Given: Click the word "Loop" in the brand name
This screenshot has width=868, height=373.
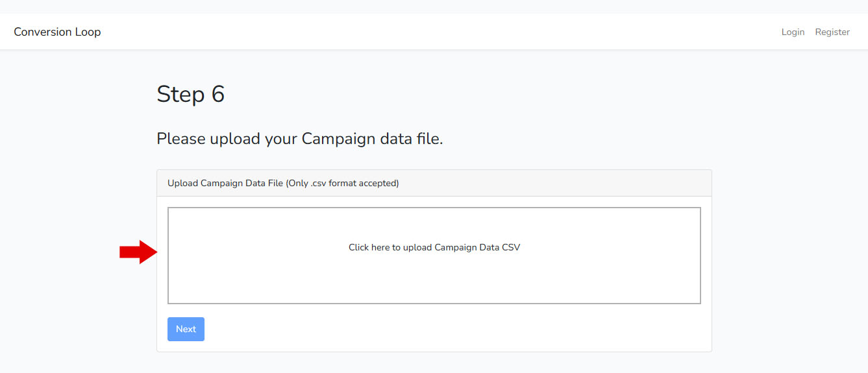Looking at the screenshot, I should tap(87, 32).
